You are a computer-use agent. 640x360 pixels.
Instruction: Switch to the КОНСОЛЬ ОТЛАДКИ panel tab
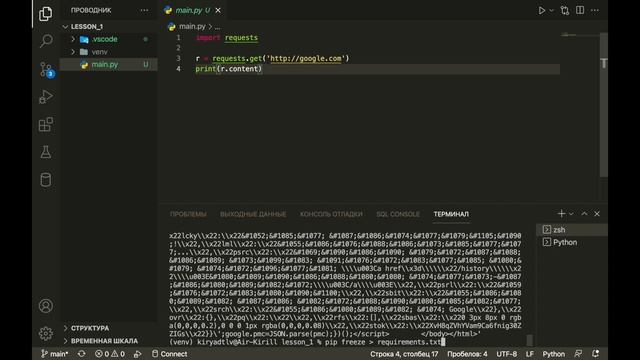[x=331, y=214]
